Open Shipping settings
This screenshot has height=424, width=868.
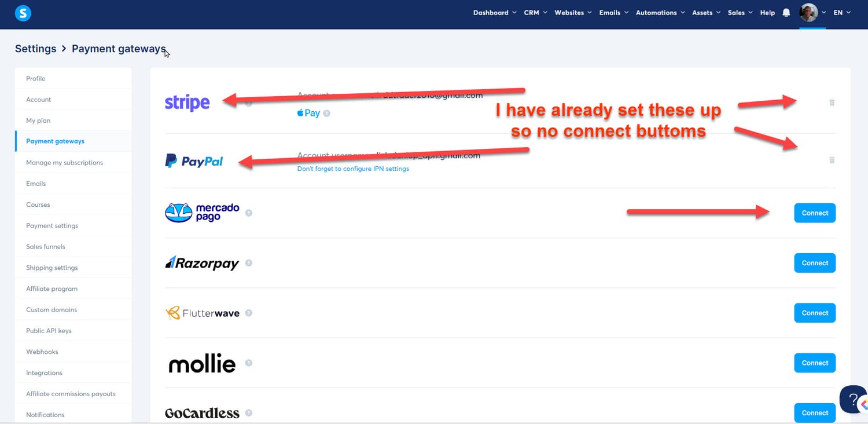pyautogui.click(x=73, y=268)
